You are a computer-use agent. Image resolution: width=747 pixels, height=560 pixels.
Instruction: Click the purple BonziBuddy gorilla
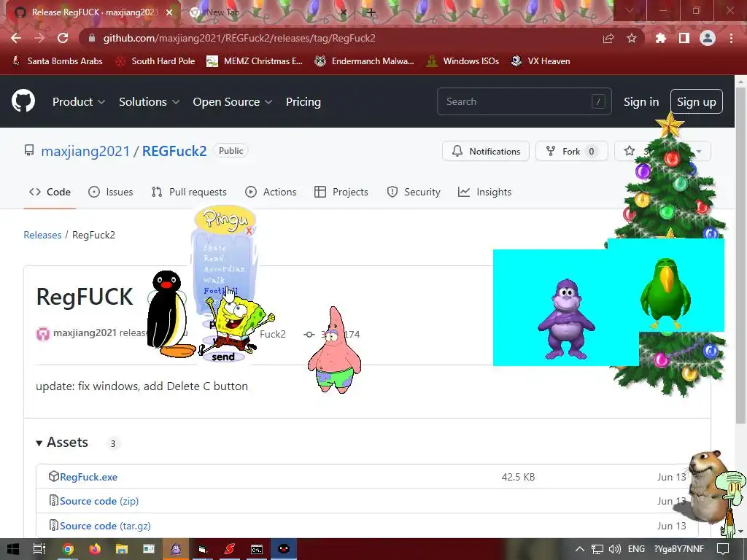566,319
